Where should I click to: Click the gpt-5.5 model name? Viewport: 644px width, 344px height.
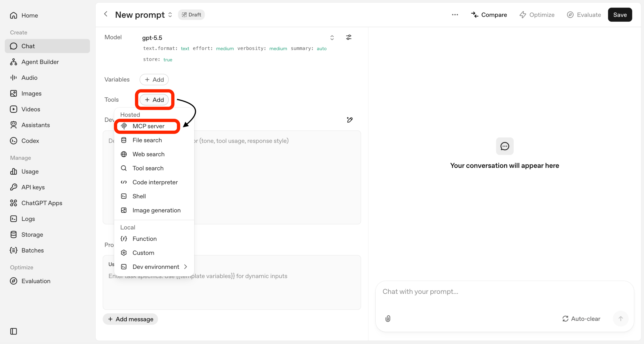tap(152, 38)
